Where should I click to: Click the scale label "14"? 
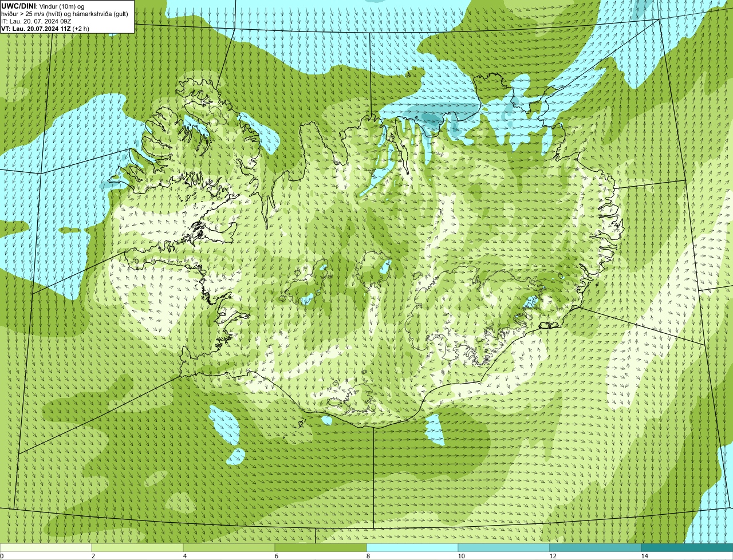tap(644, 556)
